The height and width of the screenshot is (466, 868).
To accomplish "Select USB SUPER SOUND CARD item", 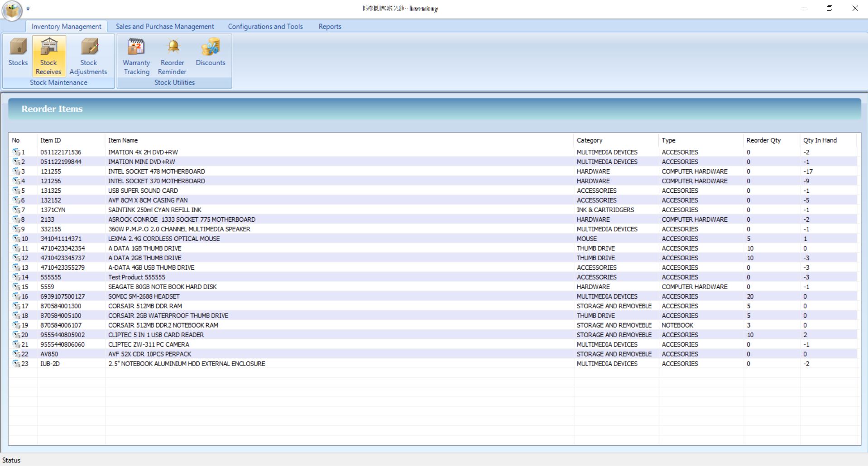I will pyautogui.click(x=143, y=190).
